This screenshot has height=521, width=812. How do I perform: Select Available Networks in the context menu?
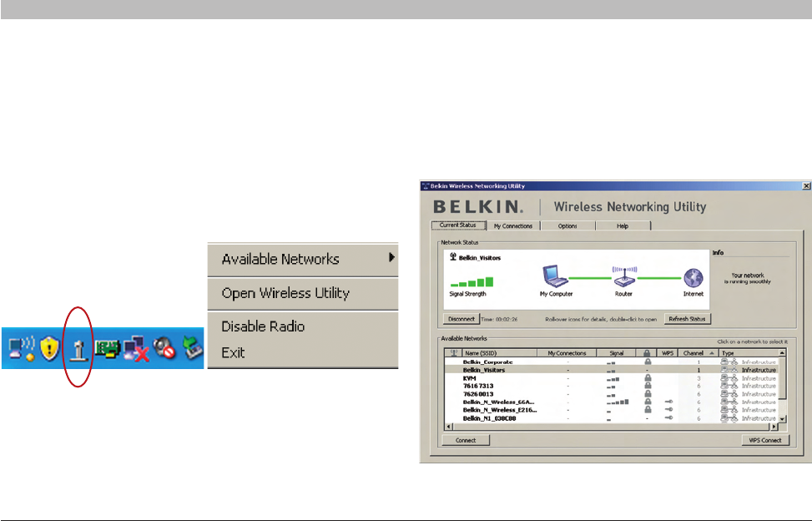(x=303, y=259)
